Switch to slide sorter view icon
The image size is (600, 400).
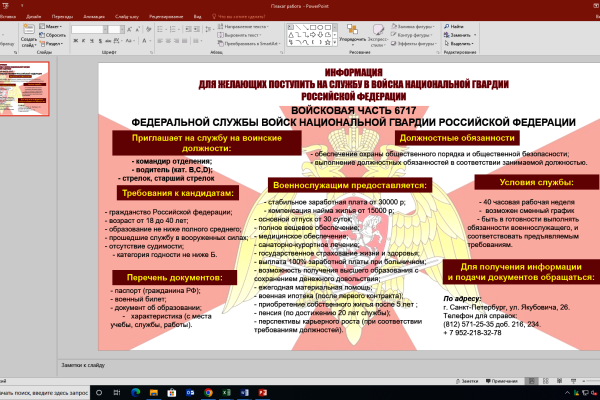pos(546,381)
